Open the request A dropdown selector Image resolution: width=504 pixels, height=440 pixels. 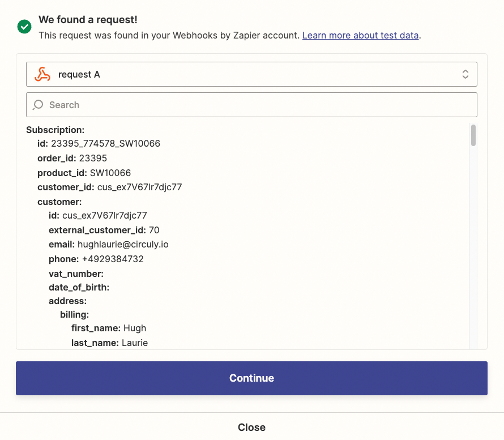pos(251,74)
